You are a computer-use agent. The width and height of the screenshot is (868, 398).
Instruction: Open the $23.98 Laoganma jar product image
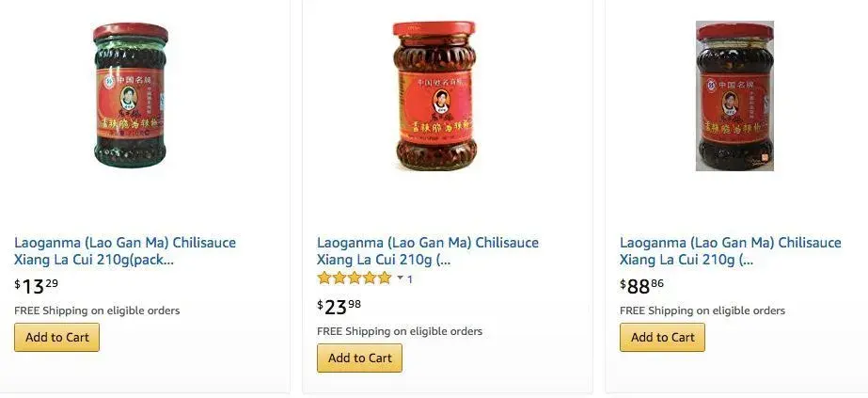434,96
